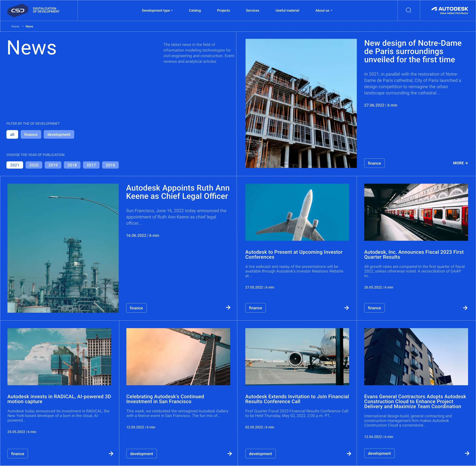
Task: Click the Autodesk Value Added Distributor logo
Action: 450,10
